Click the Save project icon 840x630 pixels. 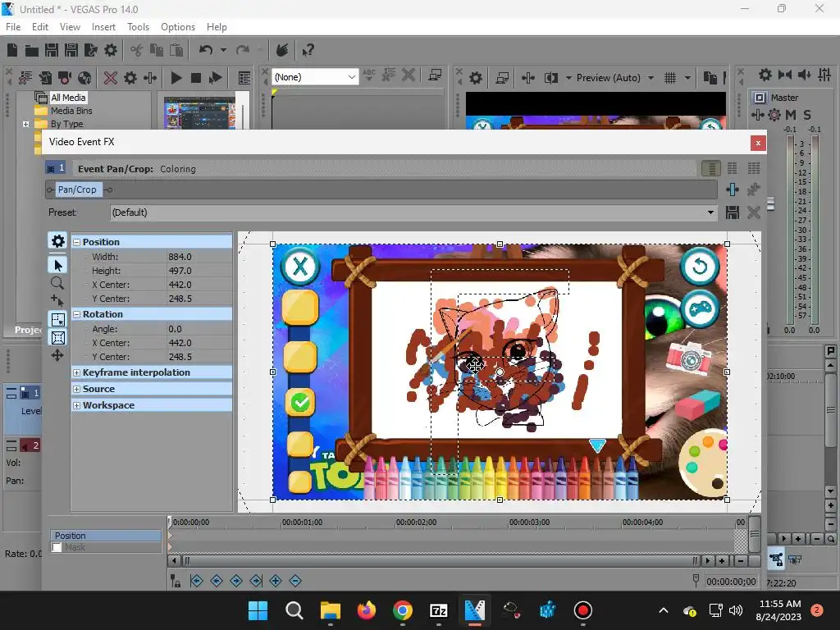(52, 50)
